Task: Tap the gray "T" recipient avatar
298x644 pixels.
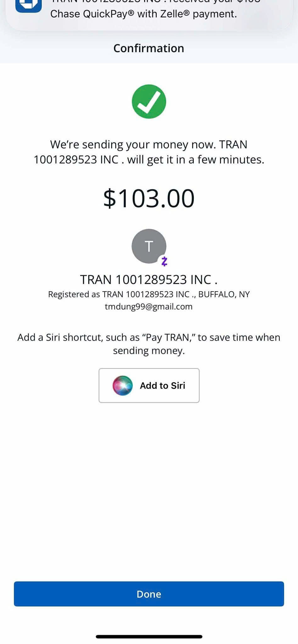Action: pos(149,246)
